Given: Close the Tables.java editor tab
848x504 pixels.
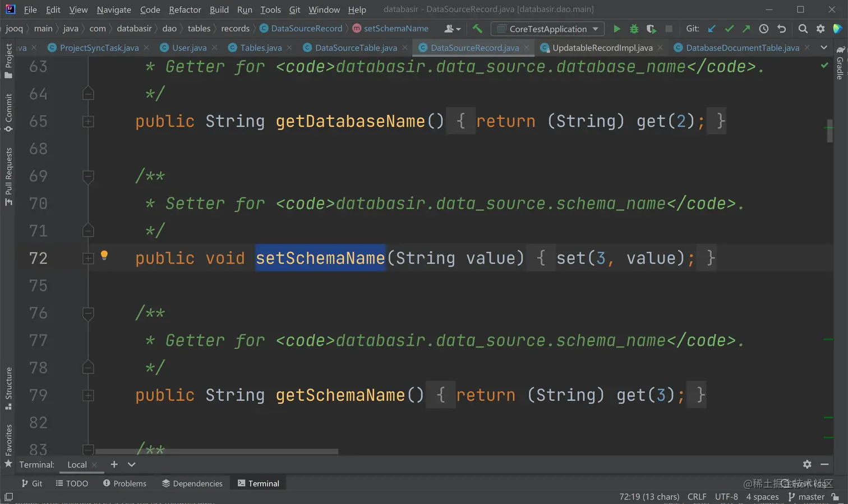Looking at the screenshot, I should 289,48.
